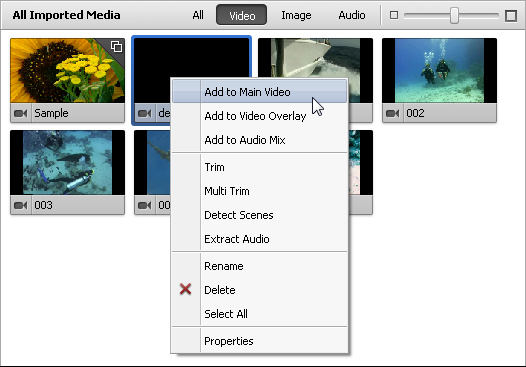Open Properties from the context menu
Screen dimensions: 526x367
point(259,341)
